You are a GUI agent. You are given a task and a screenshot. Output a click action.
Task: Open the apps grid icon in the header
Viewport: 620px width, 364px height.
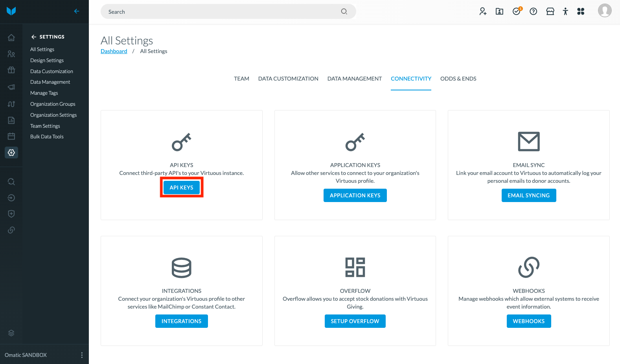(x=581, y=11)
